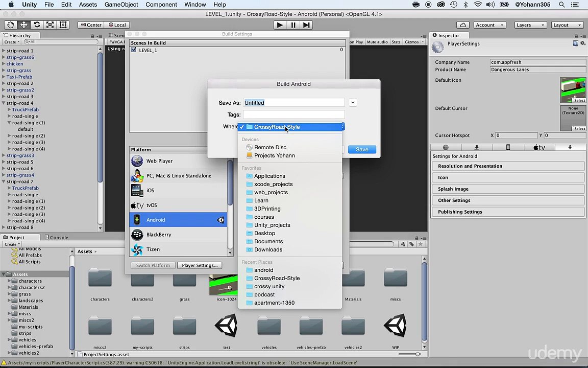Select the test scene asset icon
The image size is (588, 368).
pos(226,326)
